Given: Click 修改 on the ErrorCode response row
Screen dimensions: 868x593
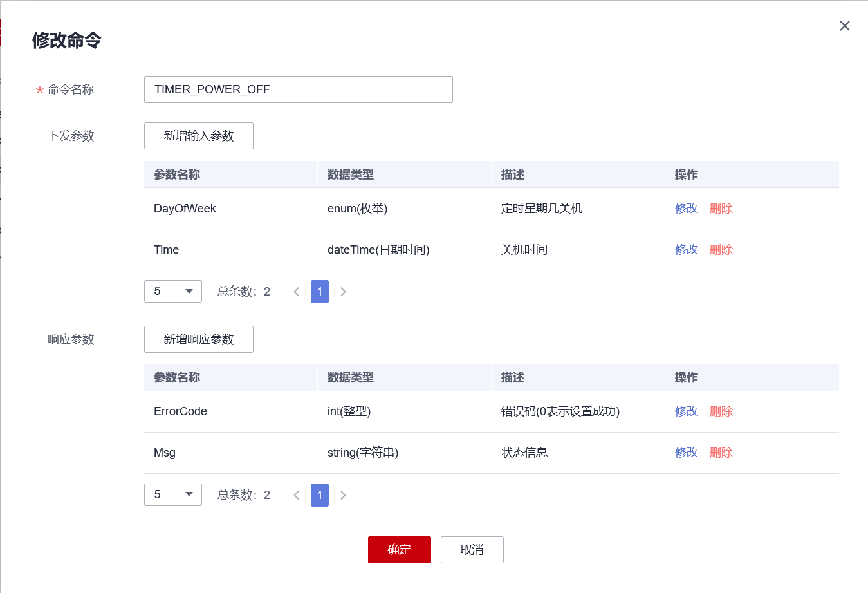Looking at the screenshot, I should 686,411.
